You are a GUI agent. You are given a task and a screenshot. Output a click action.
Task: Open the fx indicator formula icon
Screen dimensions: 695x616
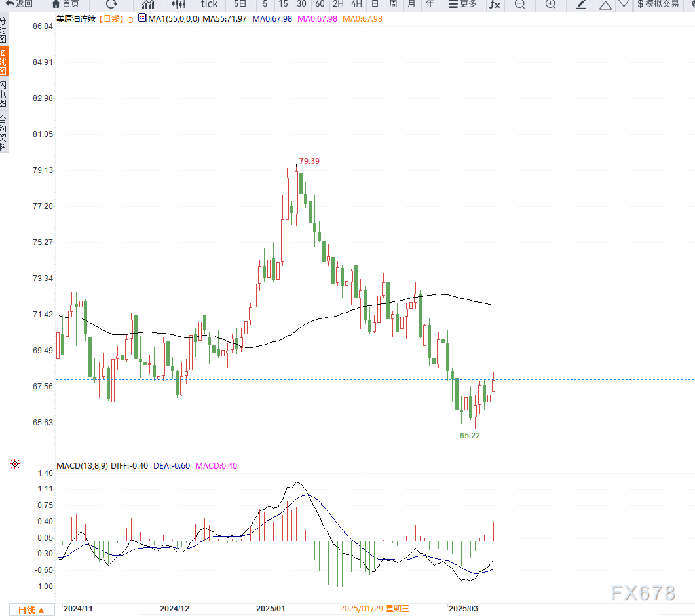495,4
